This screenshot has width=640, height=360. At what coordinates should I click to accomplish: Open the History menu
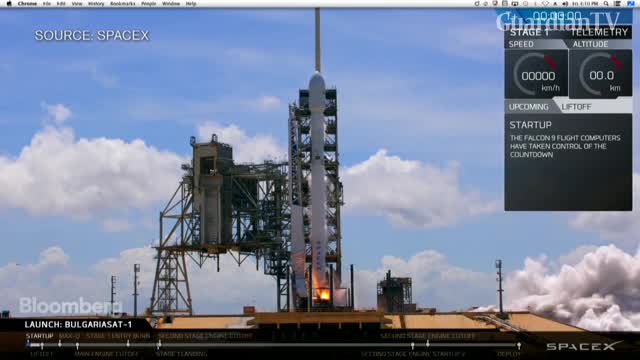[x=96, y=3]
